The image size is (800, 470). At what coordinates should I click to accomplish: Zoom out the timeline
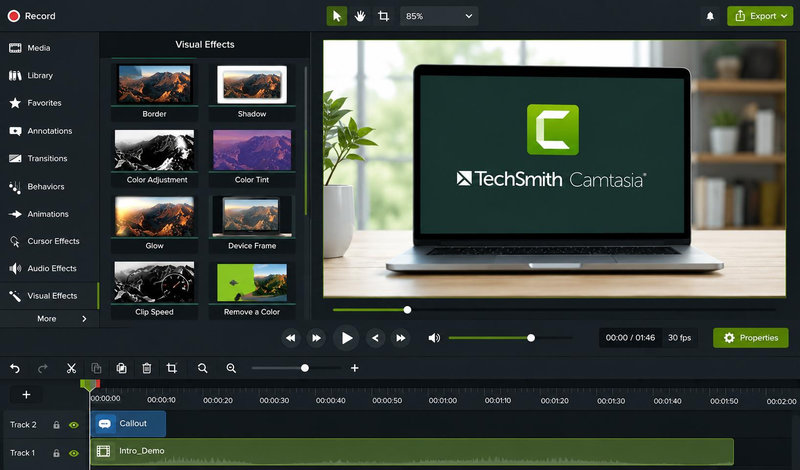[x=231, y=368]
